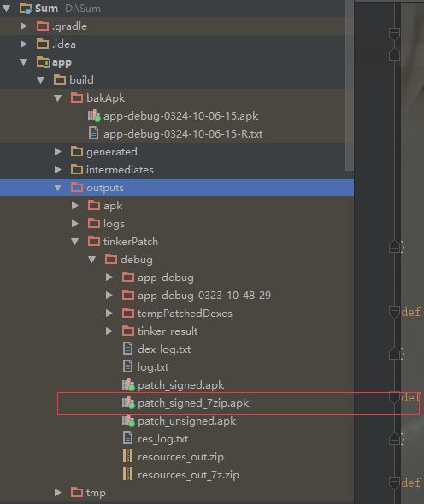Click the log.txt file icon

[x=128, y=366]
